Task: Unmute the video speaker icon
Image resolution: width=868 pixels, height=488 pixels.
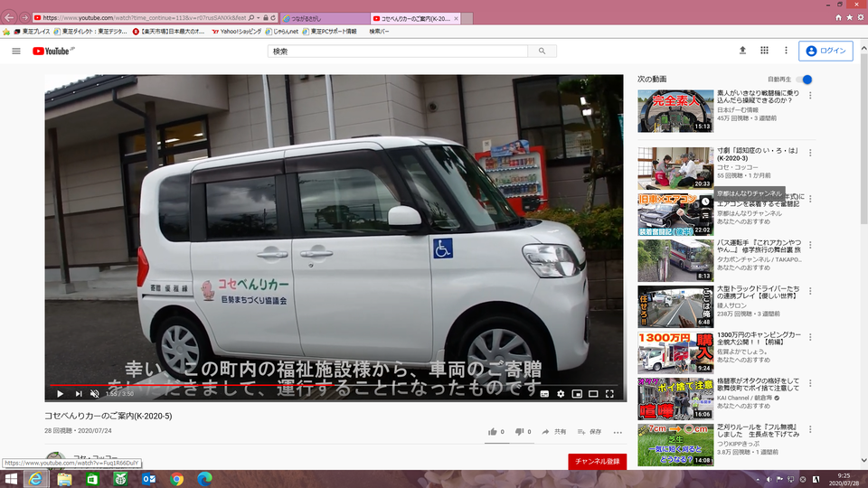Action: [95, 393]
